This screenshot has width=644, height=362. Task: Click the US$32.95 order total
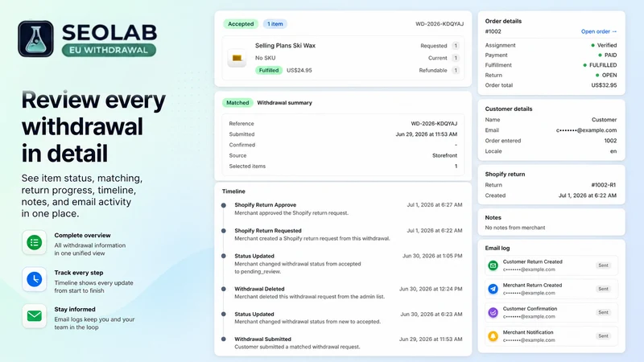pos(604,85)
